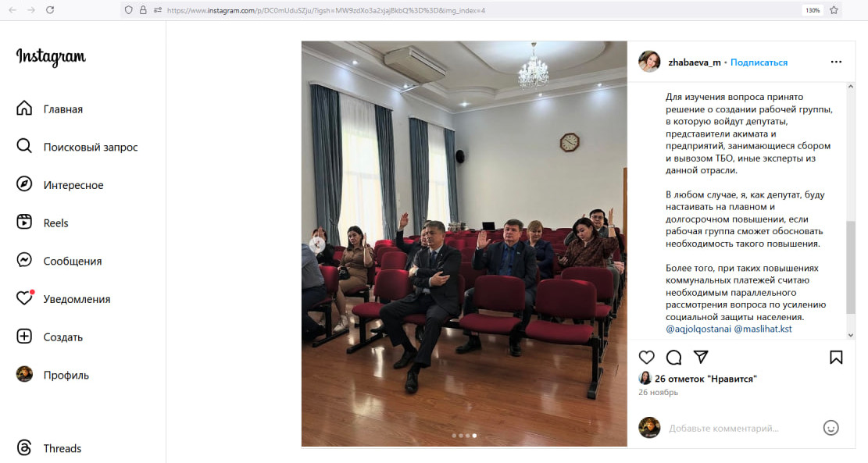This screenshot has width=868, height=463.
Task: Save the post with the bookmark icon
Action: click(836, 358)
